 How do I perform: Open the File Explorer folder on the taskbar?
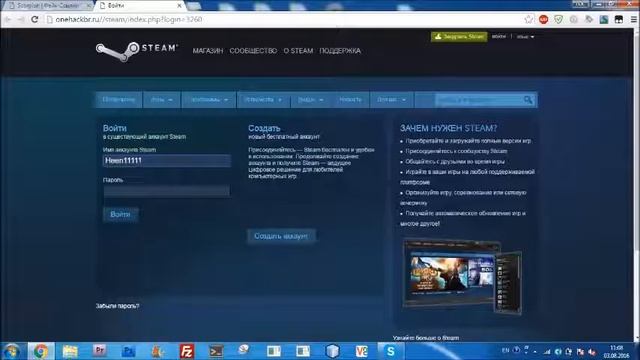tap(70, 351)
